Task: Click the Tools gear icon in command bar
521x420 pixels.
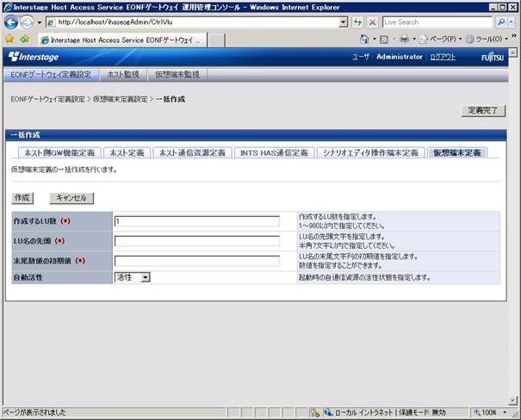Action: coord(469,40)
